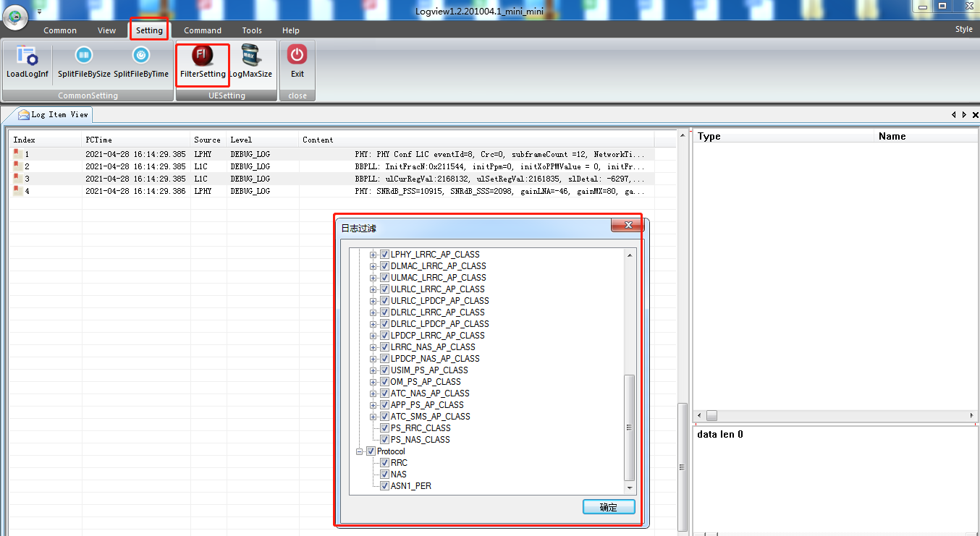This screenshot has height=536, width=980.
Task: Expand the LPHY_LRRC_AP_CLASS tree node
Action: pyautogui.click(x=373, y=255)
